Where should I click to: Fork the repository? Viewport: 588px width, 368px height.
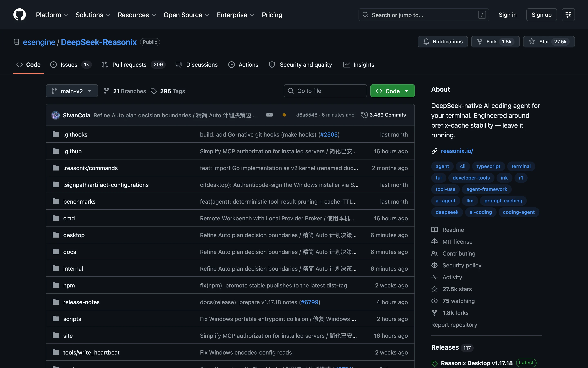pos(495,42)
